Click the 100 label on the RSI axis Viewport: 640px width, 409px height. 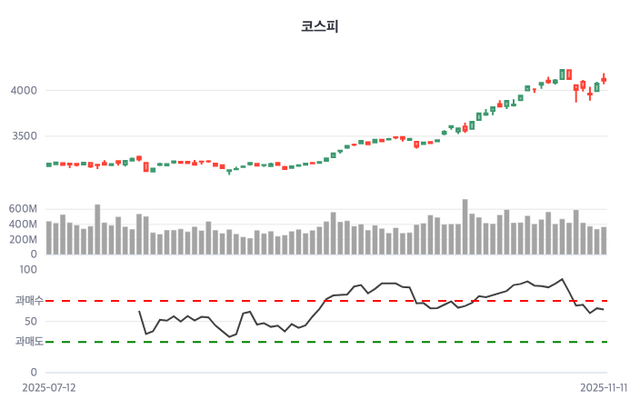click(x=28, y=270)
